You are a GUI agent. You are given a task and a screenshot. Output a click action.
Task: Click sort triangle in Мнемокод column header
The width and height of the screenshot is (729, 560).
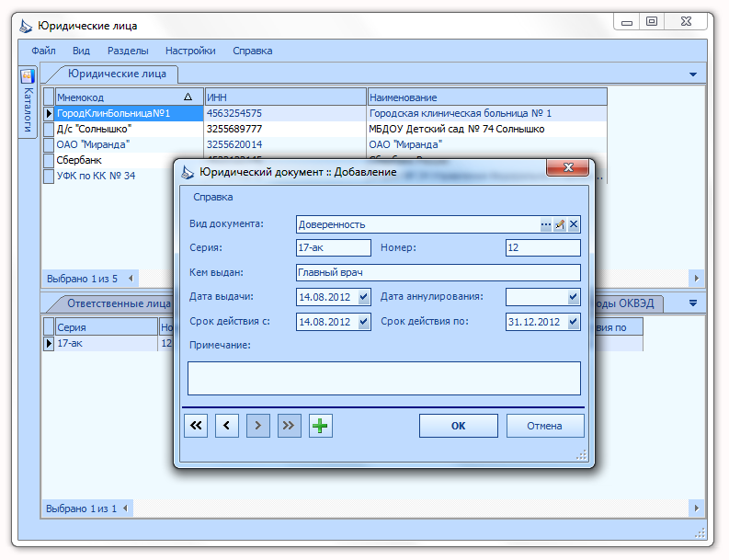(x=188, y=97)
